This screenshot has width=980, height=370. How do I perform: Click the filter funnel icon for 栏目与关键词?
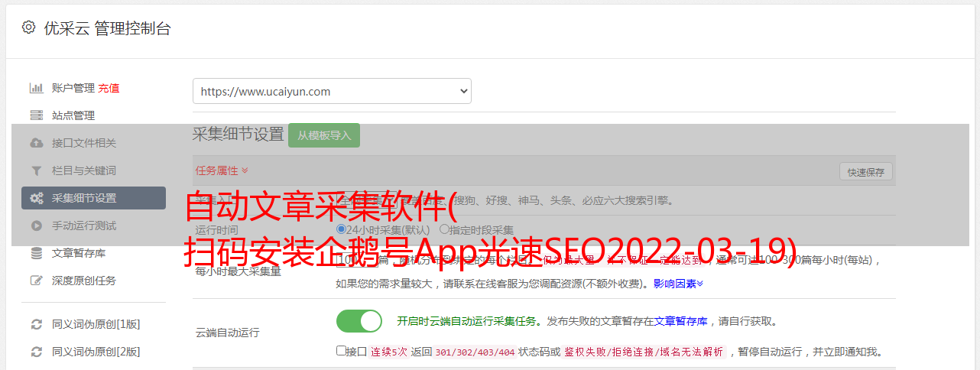36,170
